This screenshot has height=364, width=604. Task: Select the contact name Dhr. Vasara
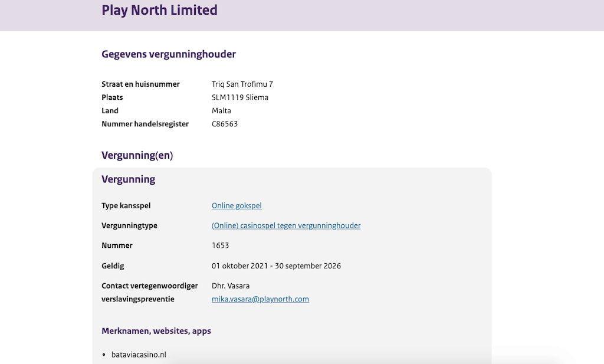point(231,286)
